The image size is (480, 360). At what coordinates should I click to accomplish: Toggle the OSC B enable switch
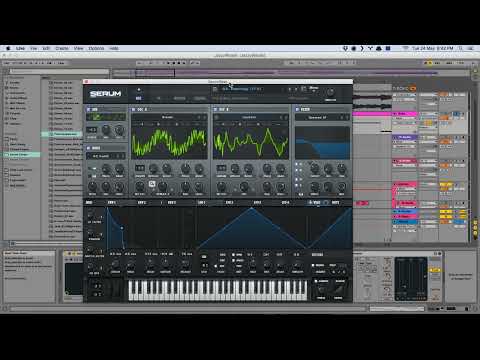click(216, 109)
